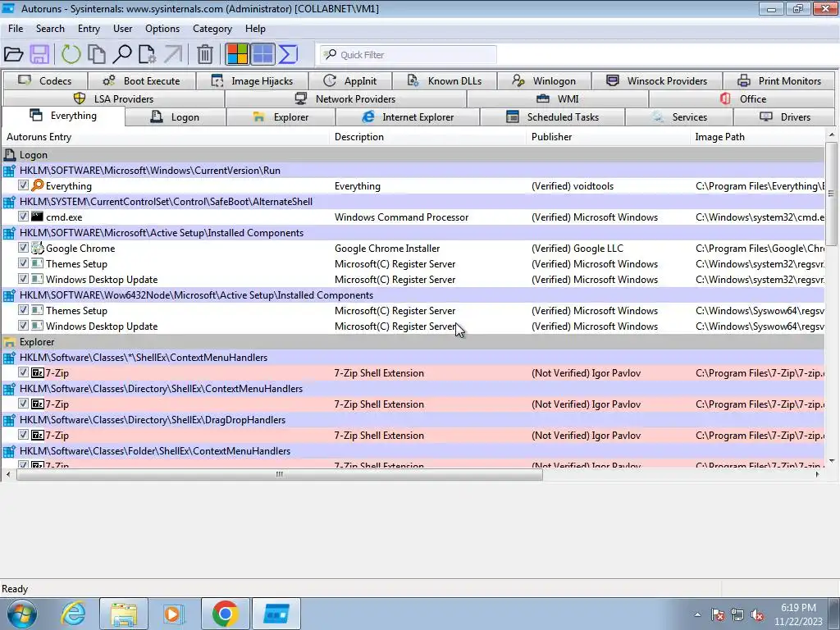Open the Entry menu
This screenshot has height=630, width=840.
(x=89, y=29)
